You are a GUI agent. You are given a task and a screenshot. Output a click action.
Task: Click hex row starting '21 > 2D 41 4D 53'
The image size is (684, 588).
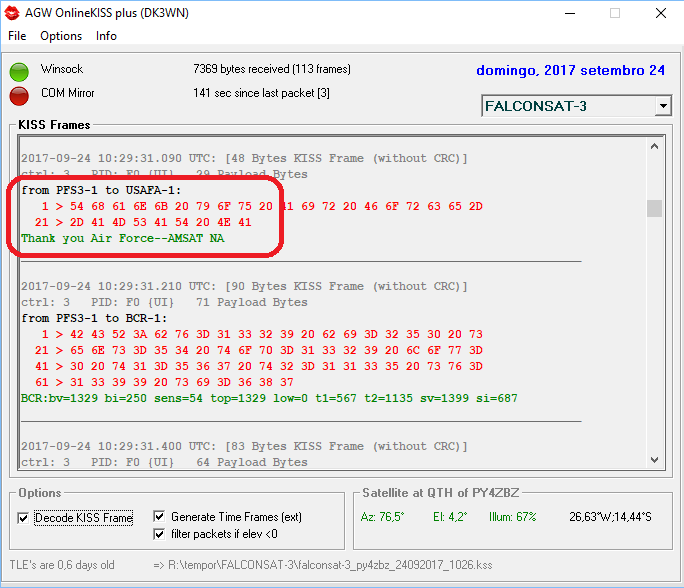click(x=143, y=222)
